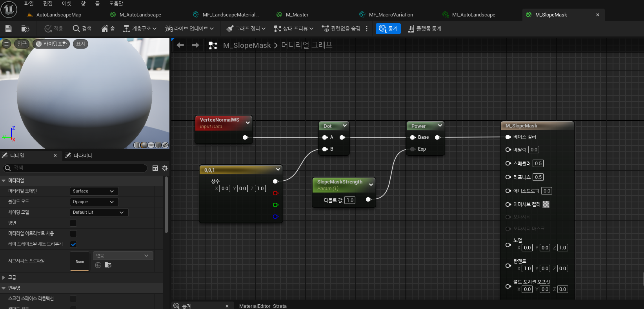Select the cylinder preview mesh icon
Viewport: 644px width, 309px height.
[137, 145]
